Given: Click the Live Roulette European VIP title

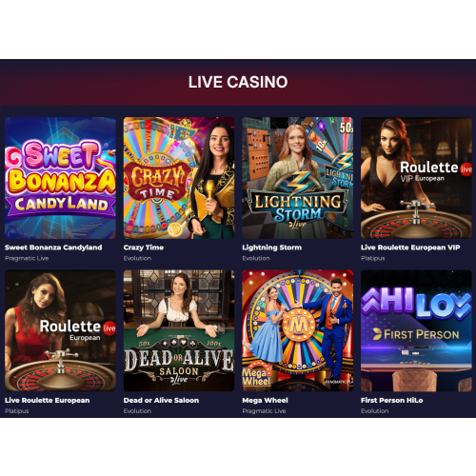Looking at the screenshot, I should coord(410,248).
